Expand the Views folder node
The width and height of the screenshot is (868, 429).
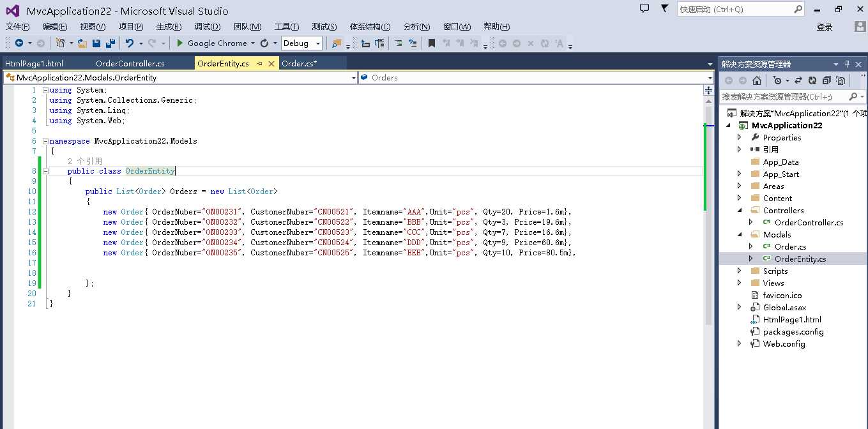[x=740, y=283]
